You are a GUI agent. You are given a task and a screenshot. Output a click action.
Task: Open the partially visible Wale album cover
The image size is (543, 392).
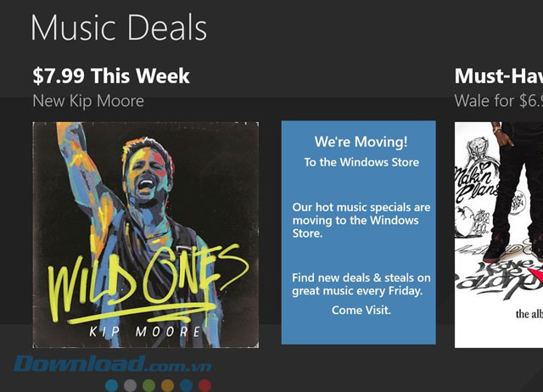(499, 234)
